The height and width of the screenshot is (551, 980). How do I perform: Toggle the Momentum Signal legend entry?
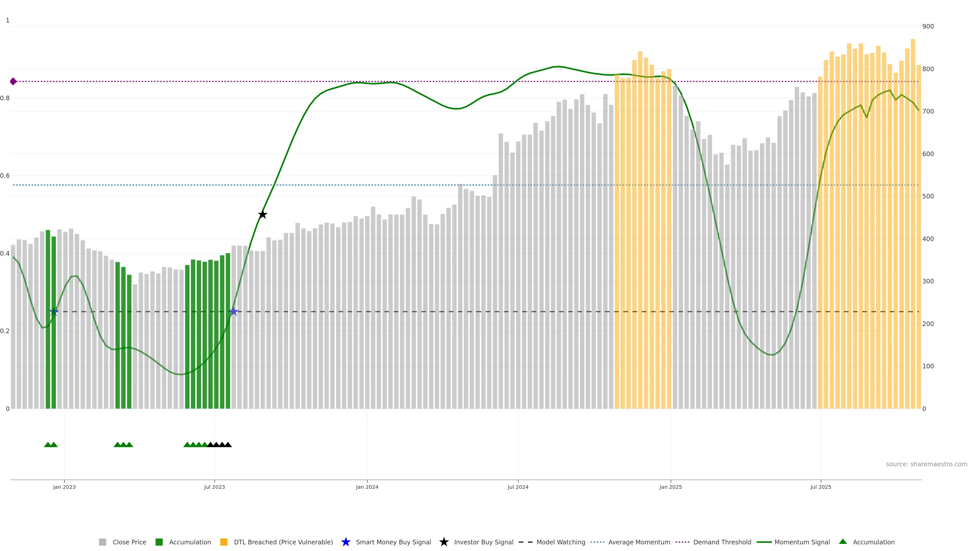[802, 542]
